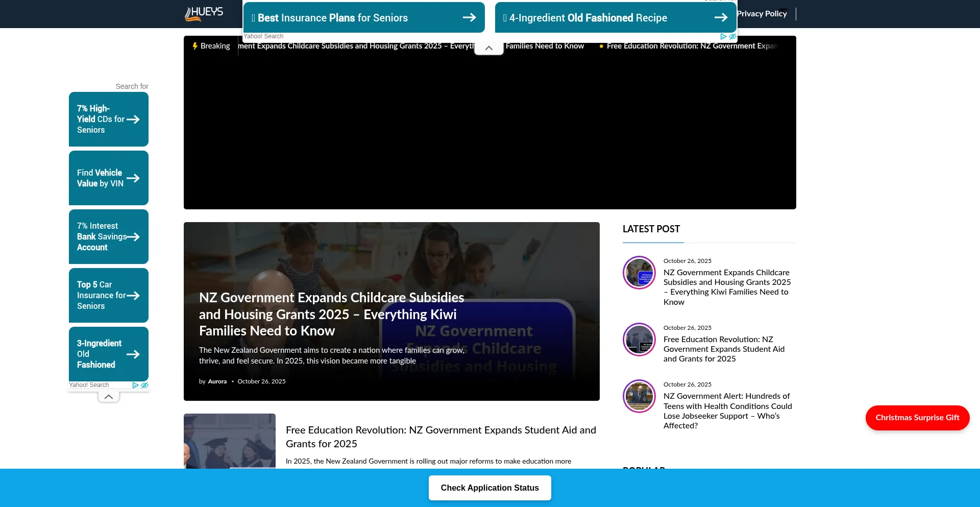Collapse the top ad banner with chevron
This screenshot has height=507, width=980.
pos(488,48)
